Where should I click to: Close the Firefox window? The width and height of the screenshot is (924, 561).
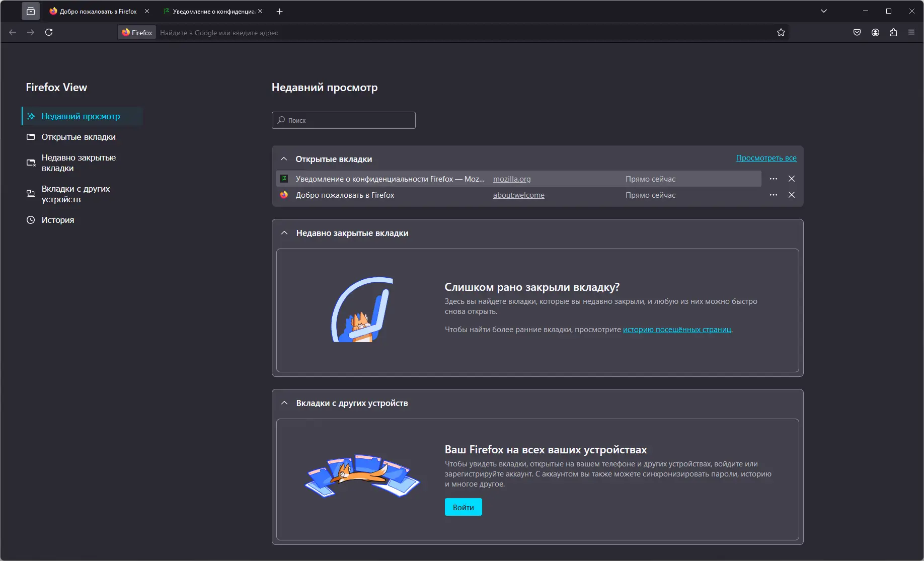pos(912,11)
